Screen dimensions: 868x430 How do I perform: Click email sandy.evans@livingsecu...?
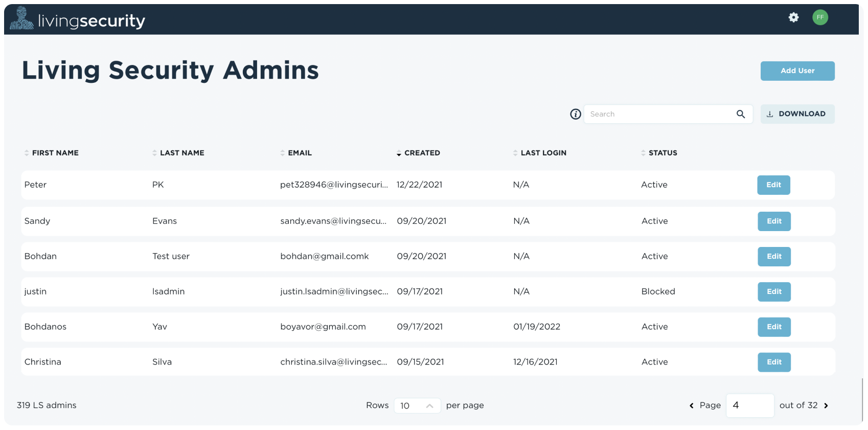333,221
